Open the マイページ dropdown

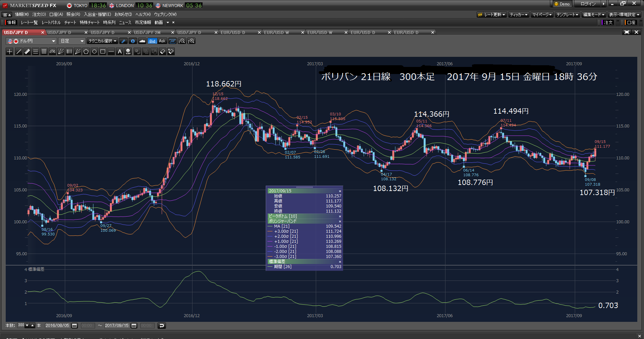coord(542,15)
